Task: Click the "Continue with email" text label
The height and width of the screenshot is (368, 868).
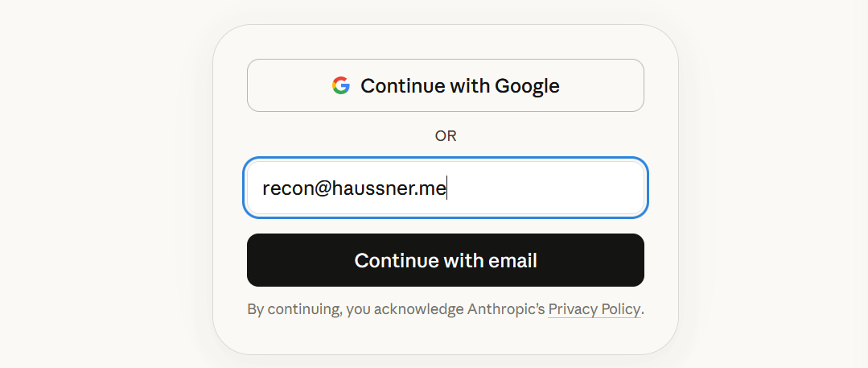Action: [x=446, y=260]
